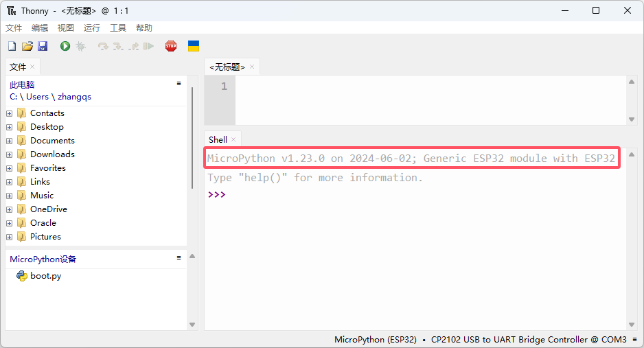Click the device files scroll up arrow

pyautogui.click(x=192, y=256)
